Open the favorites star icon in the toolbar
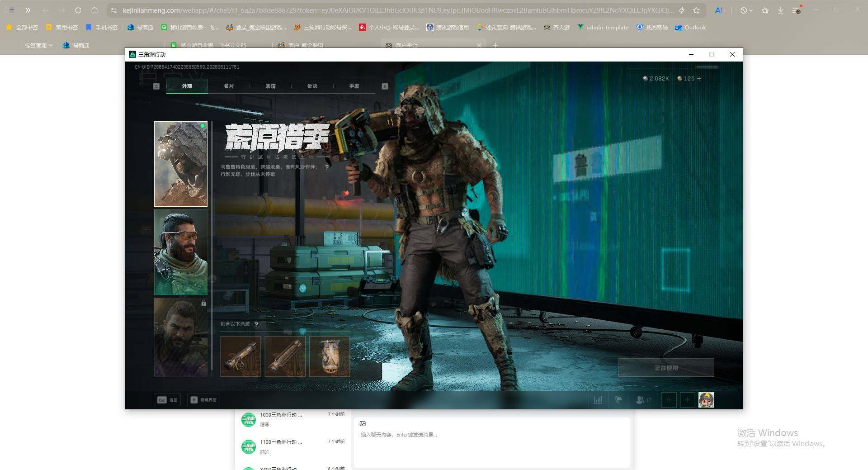The height and width of the screenshot is (470, 868). coord(765,10)
